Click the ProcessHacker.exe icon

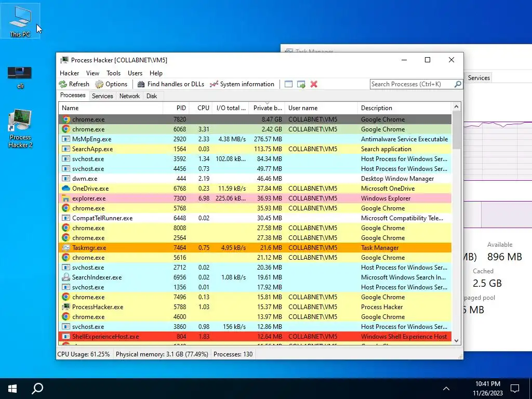coord(66,307)
